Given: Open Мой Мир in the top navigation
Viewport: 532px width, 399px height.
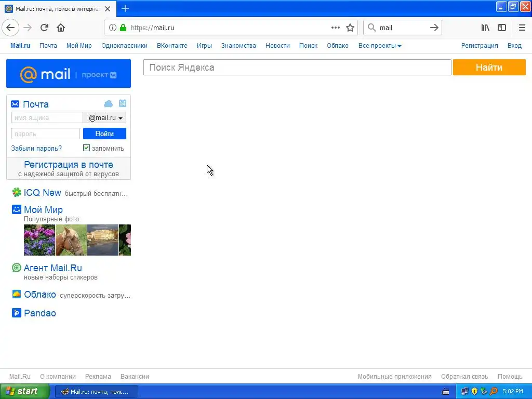Looking at the screenshot, I should [x=79, y=46].
